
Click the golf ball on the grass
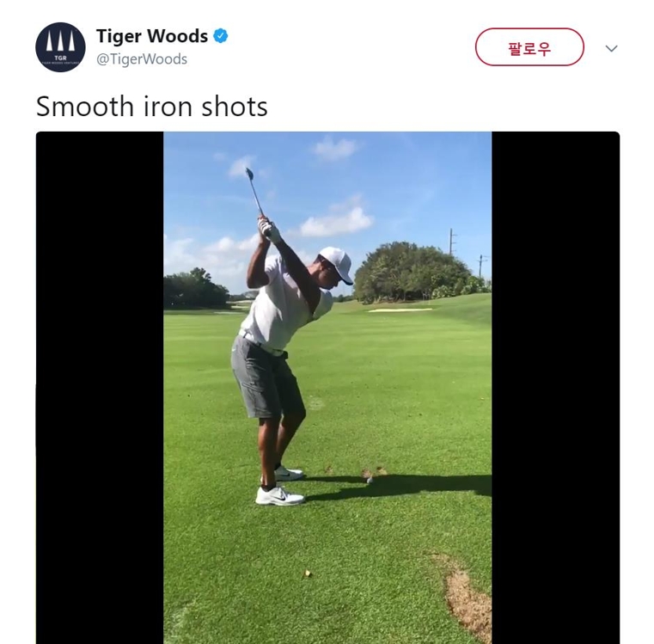pyautogui.click(x=370, y=480)
